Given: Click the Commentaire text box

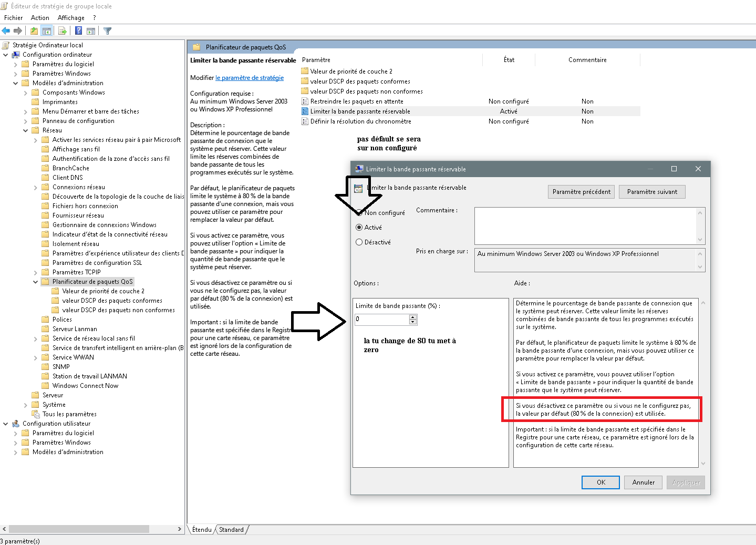Looking at the screenshot, I should tap(585, 225).
